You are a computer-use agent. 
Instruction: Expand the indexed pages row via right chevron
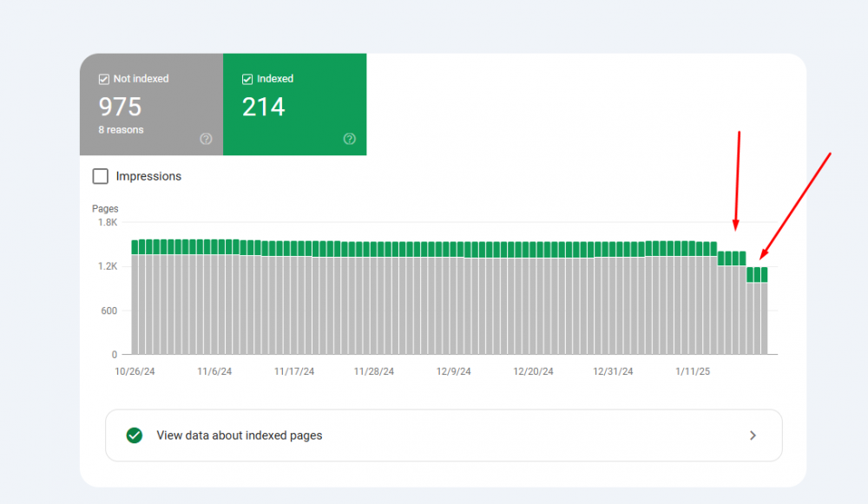point(753,435)
